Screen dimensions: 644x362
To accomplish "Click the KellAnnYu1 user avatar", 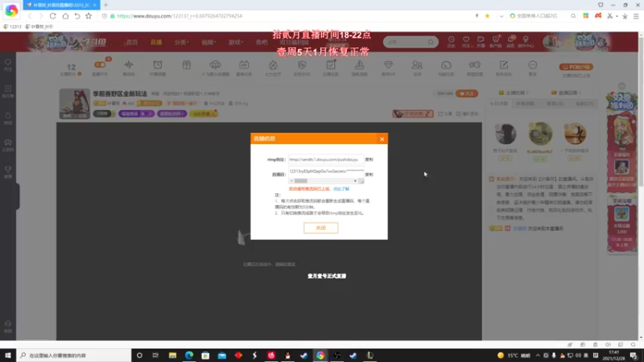I will (540, 134).
